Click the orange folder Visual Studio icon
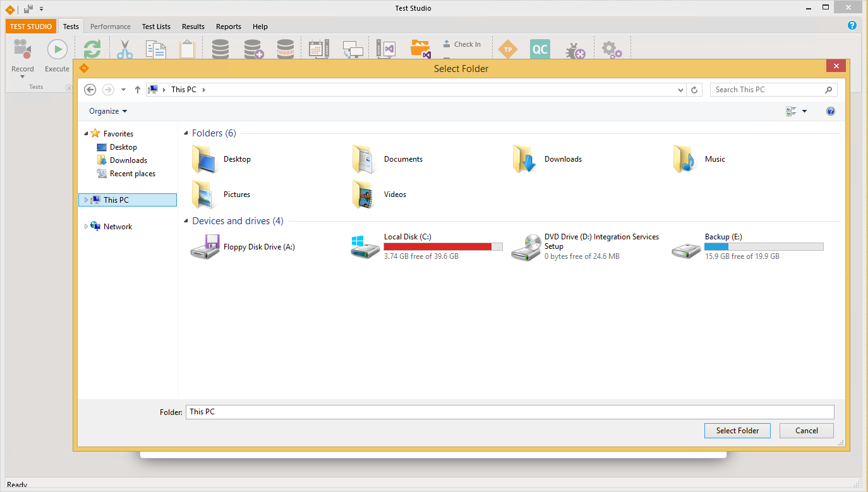868x492 pixels. pos(420,49)
